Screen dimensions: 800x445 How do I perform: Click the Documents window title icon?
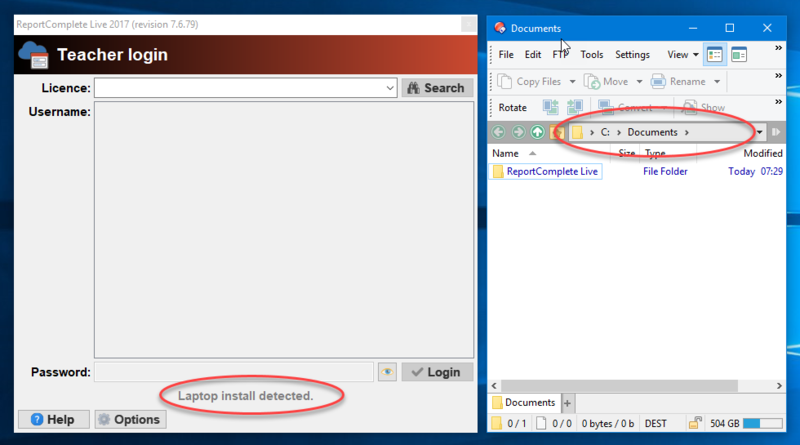500,28
